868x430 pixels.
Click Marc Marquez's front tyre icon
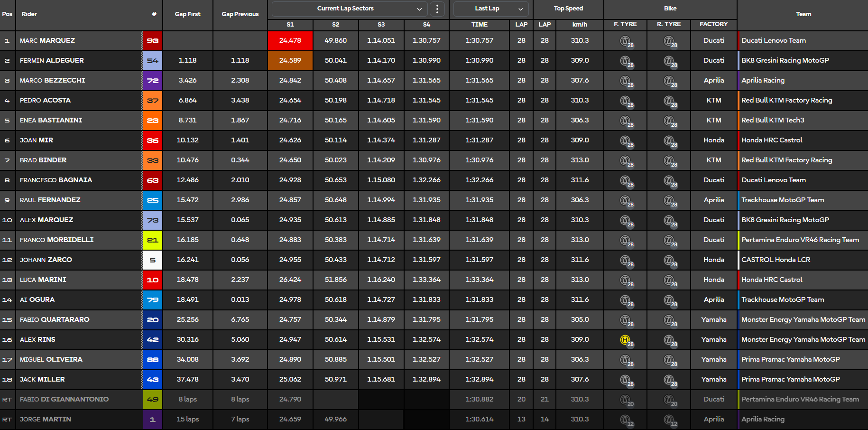[x=625, y=41]
